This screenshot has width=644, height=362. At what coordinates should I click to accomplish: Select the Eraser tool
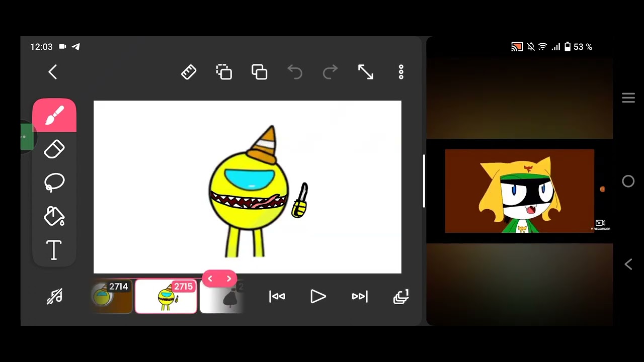point(54,149)
